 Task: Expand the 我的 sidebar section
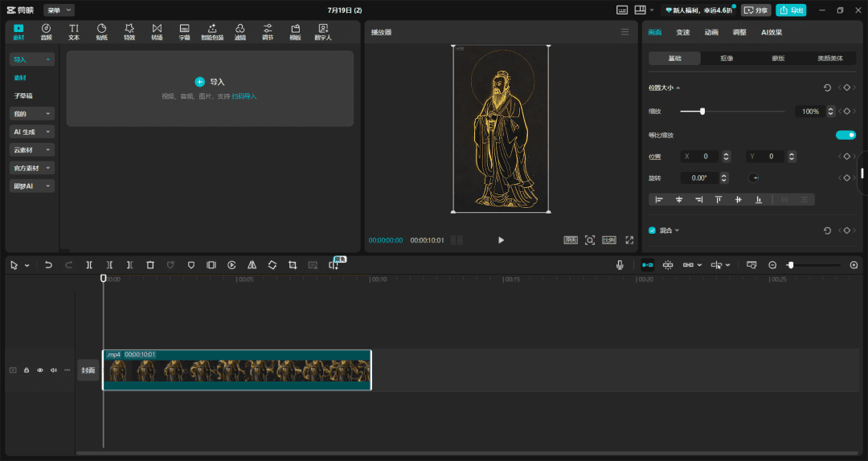[x=32, y=113]
